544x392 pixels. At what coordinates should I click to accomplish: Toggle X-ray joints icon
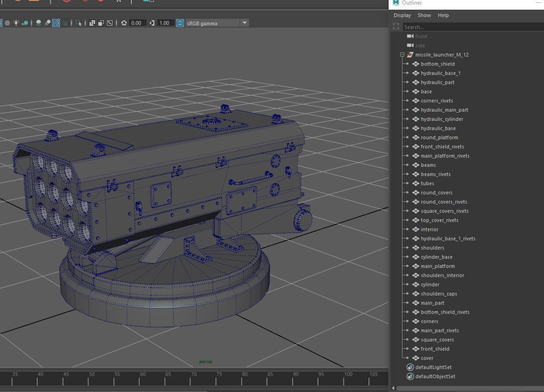pos(110,23)
